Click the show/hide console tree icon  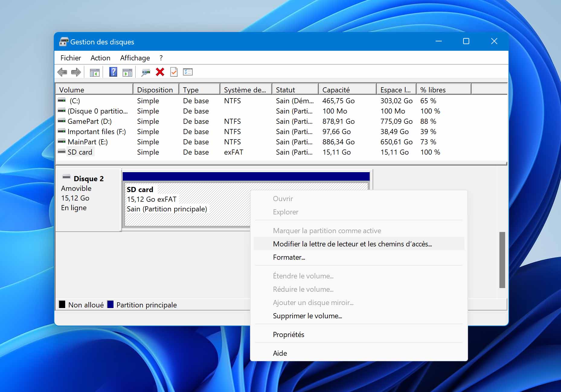point(95,72)
